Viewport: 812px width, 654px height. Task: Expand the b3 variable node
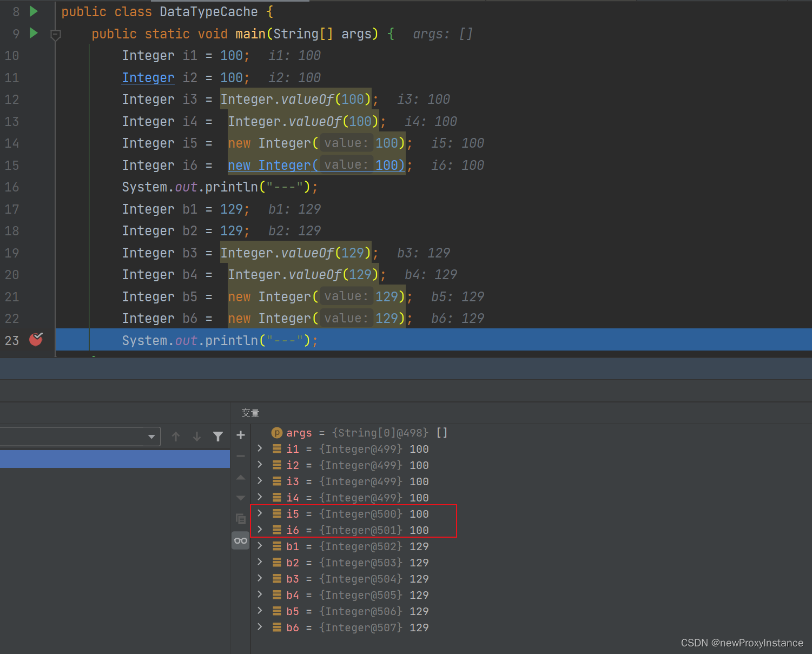[x=260, y=578]
